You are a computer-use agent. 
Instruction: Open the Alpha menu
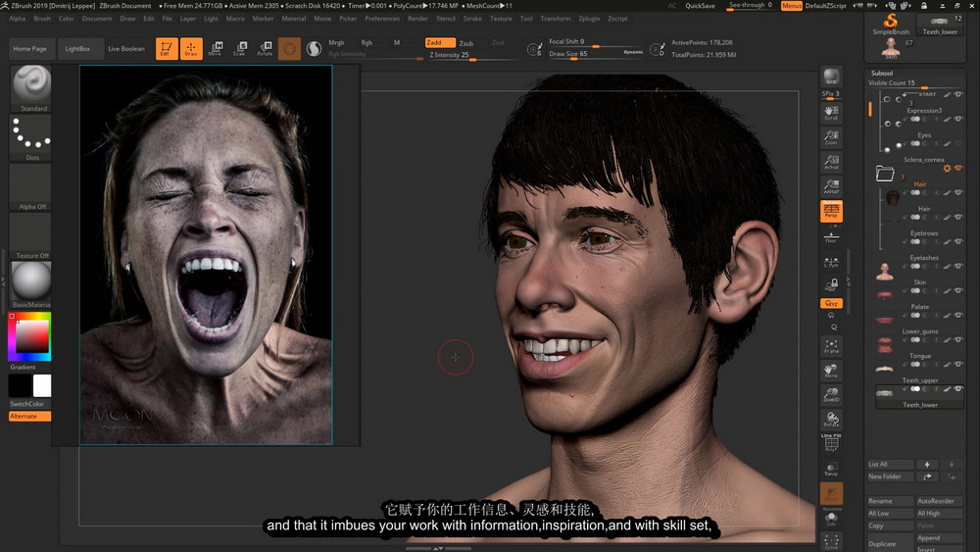[x=17, y=19]
